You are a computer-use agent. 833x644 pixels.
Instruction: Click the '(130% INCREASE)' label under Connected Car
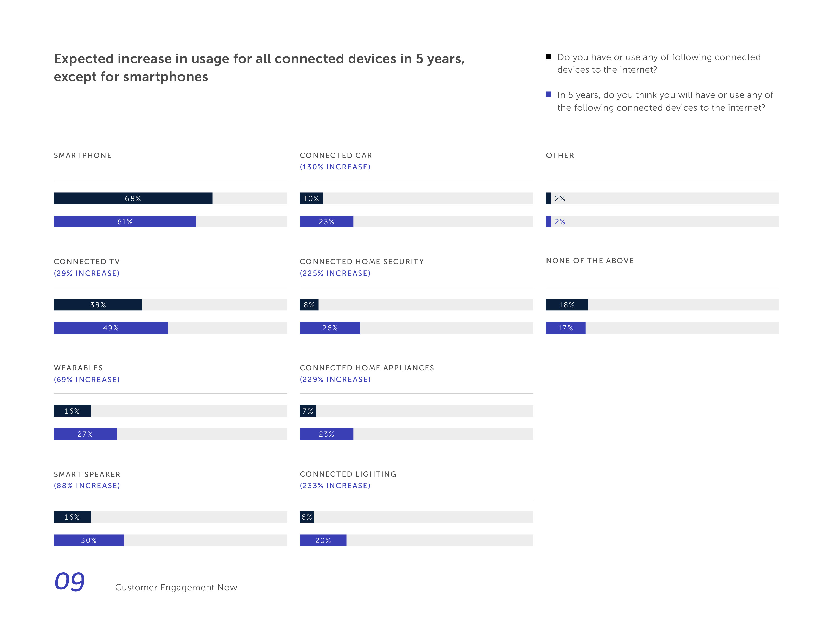[x=335, y=167]
